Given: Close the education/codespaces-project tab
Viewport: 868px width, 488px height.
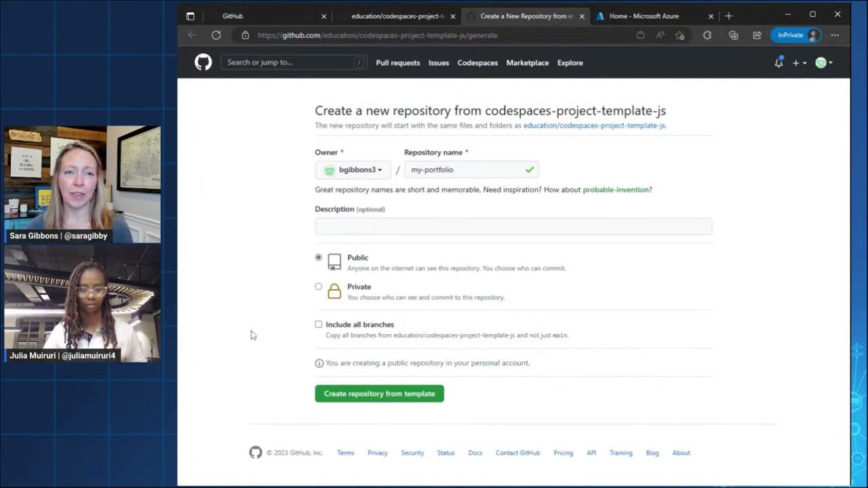Looking at the screenshot, I should click(x=453, y=16).
